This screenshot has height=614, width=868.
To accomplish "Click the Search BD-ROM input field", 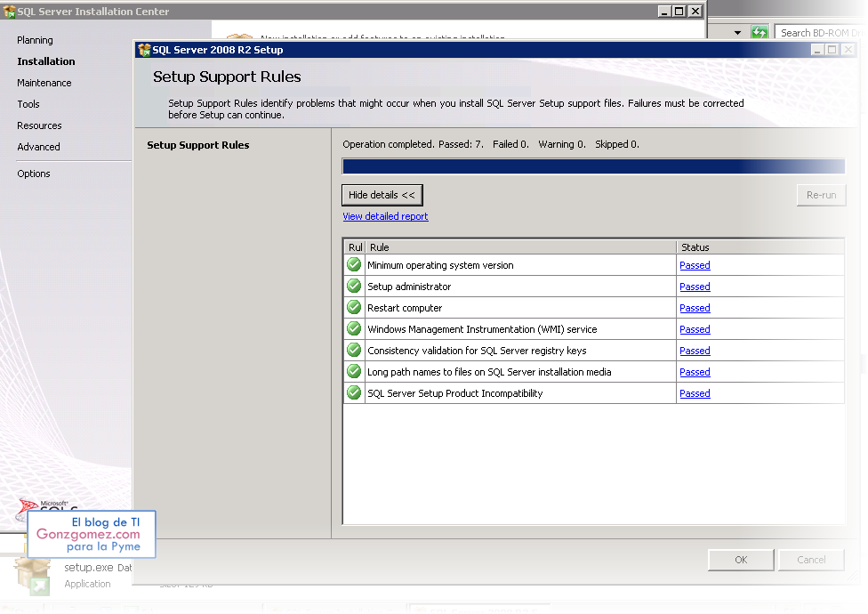I will click(x=820, y=33).
